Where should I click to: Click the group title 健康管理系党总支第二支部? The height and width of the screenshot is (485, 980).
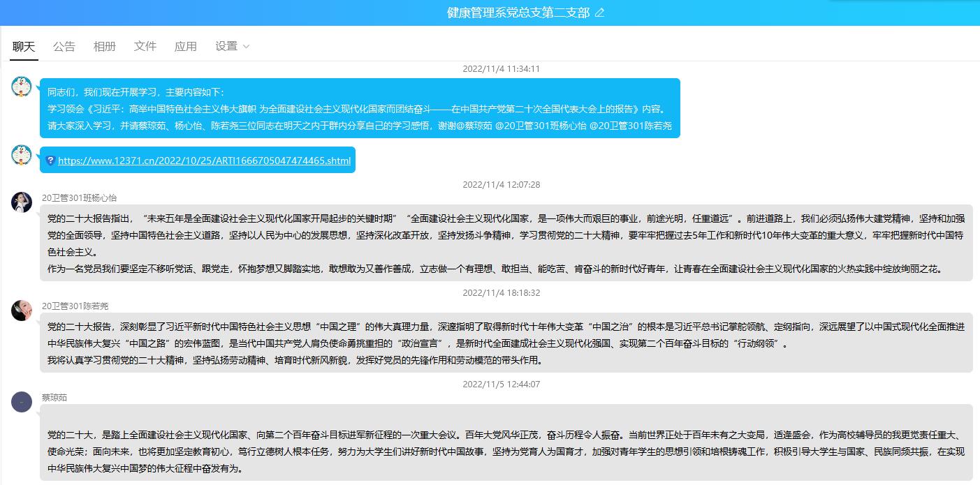click(518, 13)
